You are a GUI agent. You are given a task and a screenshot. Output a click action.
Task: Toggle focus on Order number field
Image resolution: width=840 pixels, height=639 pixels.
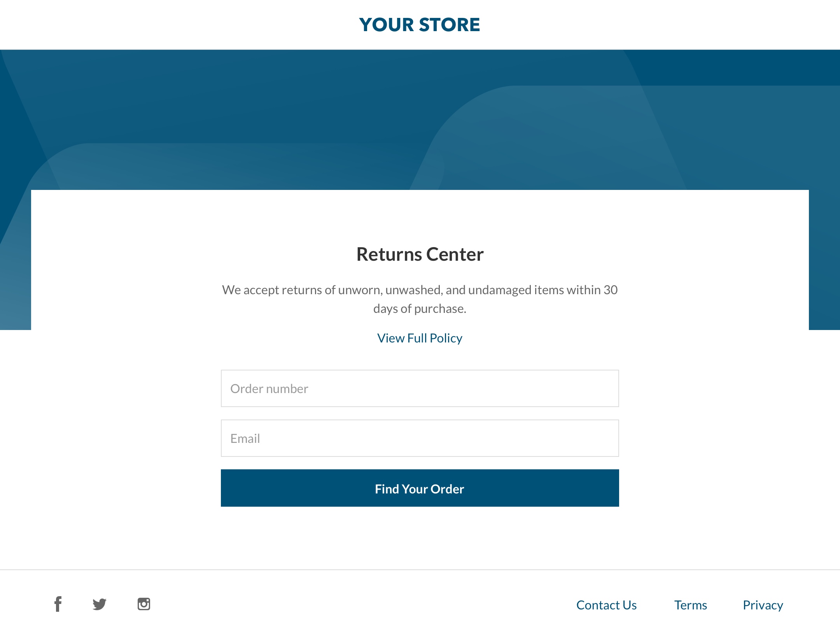(x=419, y=388)
